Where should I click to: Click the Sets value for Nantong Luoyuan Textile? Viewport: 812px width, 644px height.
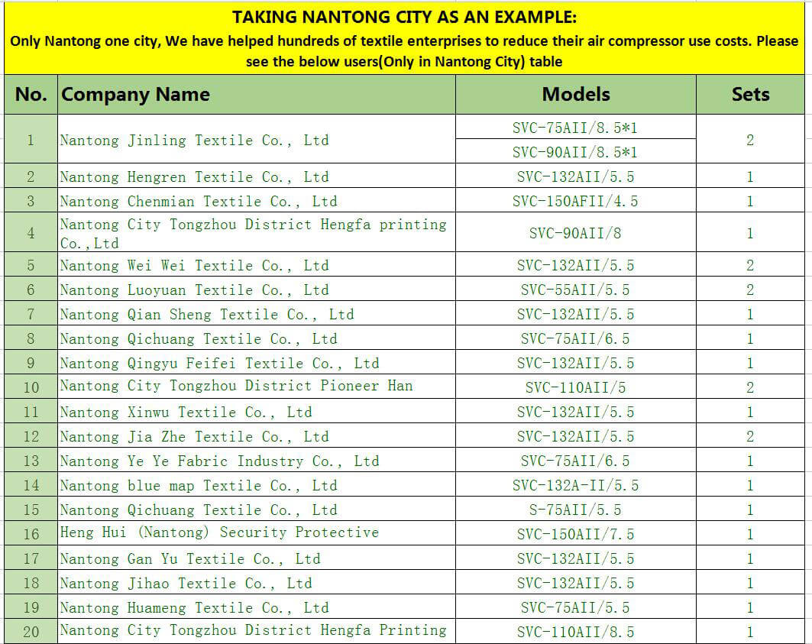[750, 289]
